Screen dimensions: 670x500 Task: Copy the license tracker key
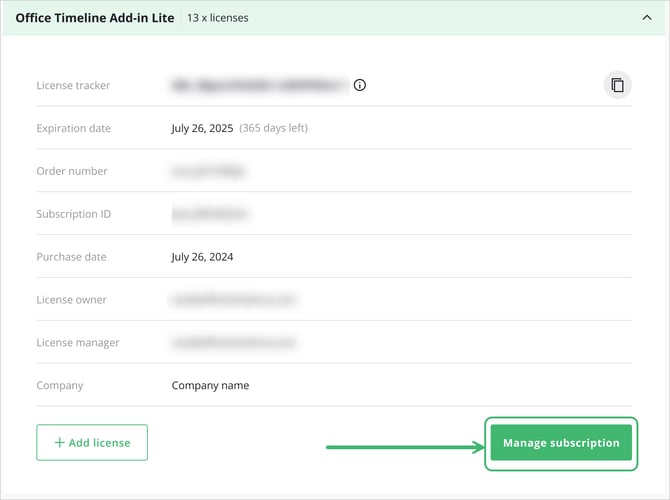tap(617, 85)
